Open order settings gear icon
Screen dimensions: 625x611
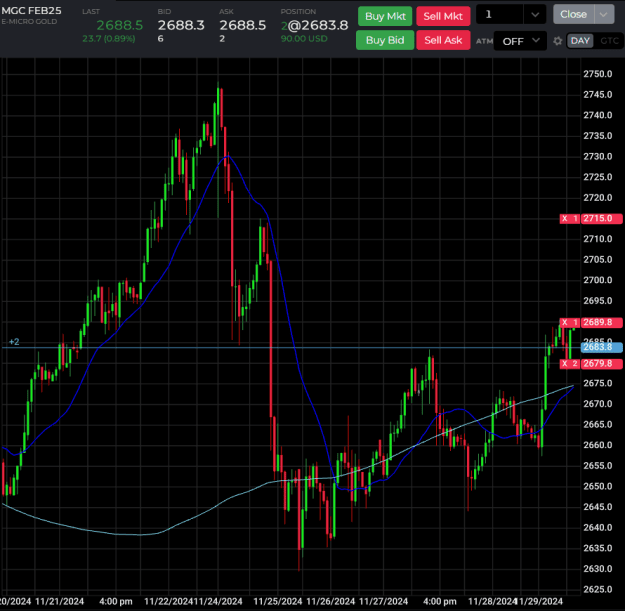pos(557,41)
